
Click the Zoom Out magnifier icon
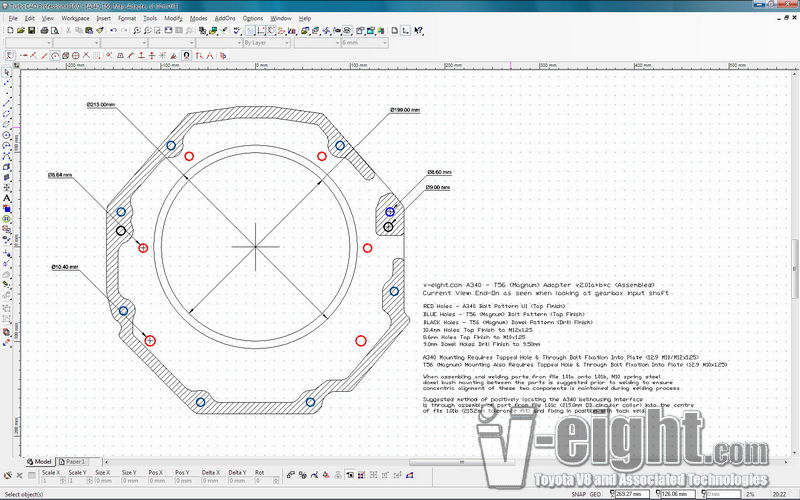(147, 31)
